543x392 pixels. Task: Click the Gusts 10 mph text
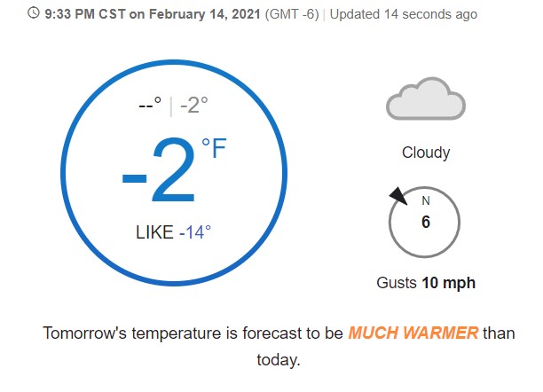click(x=426, y=283)
